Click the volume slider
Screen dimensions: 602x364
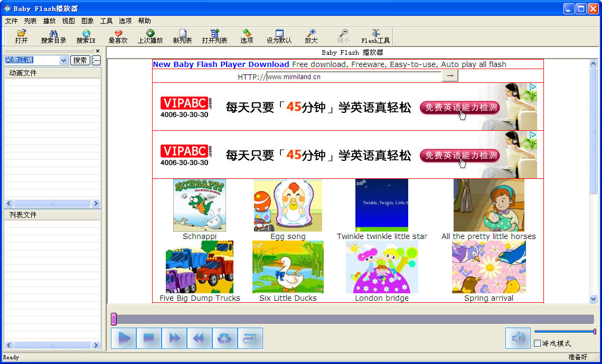point(565,331)
